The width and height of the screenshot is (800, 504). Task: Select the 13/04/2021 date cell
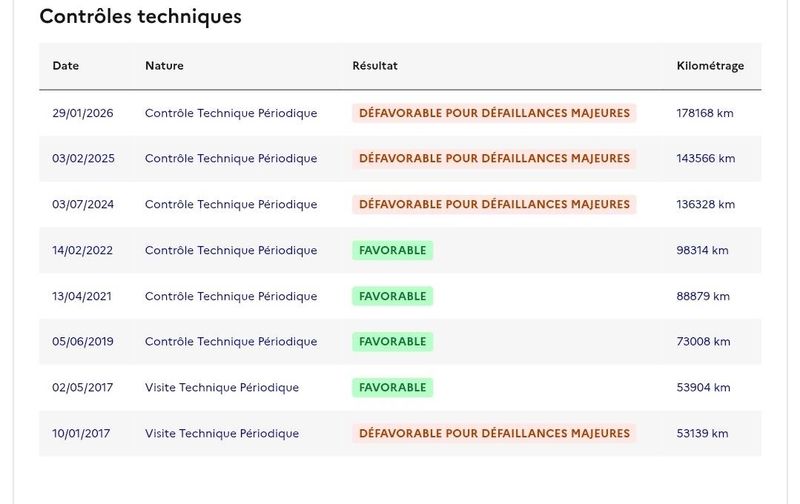(82, 296)
